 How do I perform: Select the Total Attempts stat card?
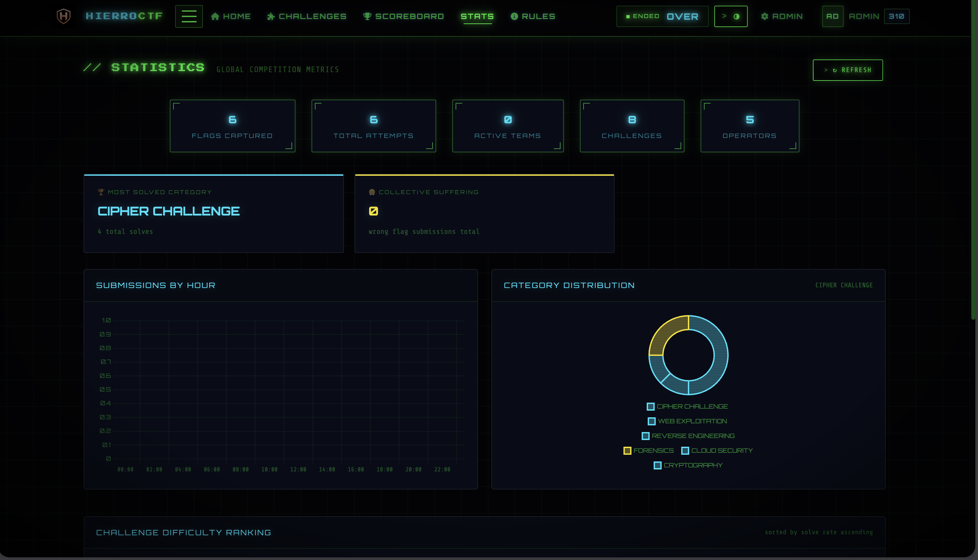point(374,126)
